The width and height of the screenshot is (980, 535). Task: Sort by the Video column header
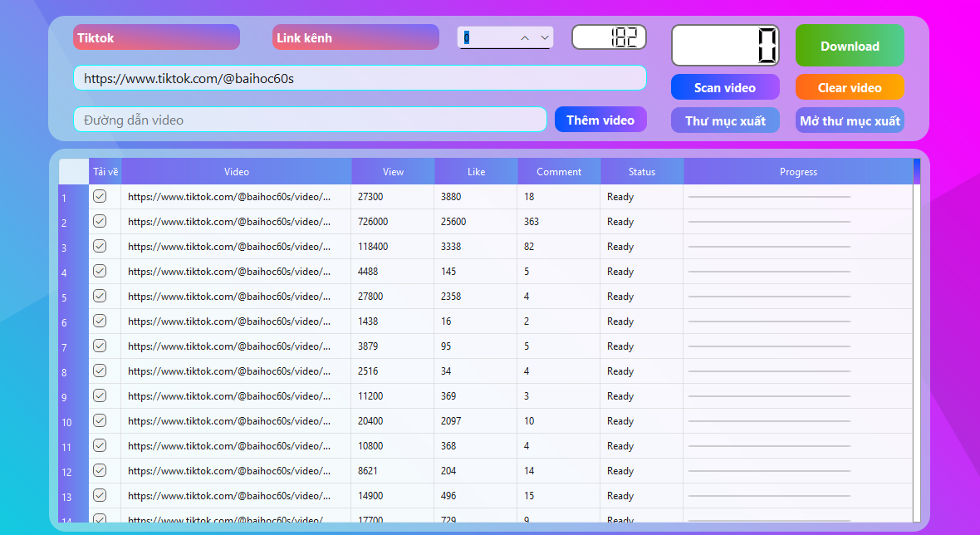(236, 171)
